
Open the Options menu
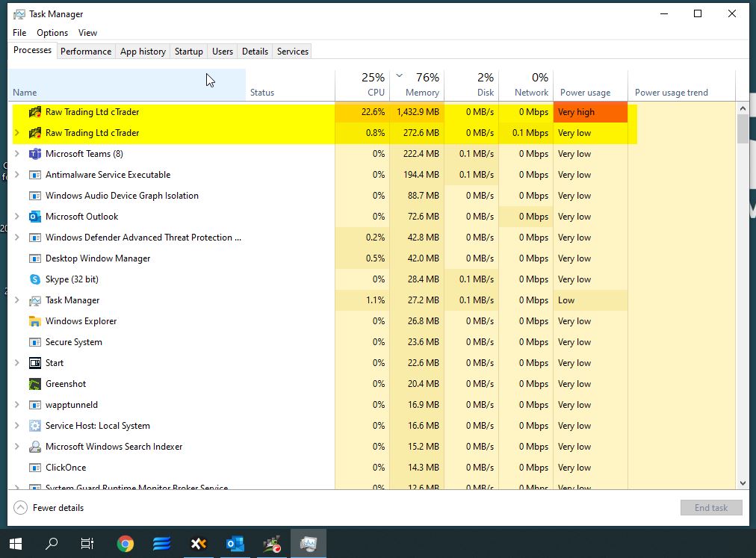pyautogui.click(x=52, y=33)
